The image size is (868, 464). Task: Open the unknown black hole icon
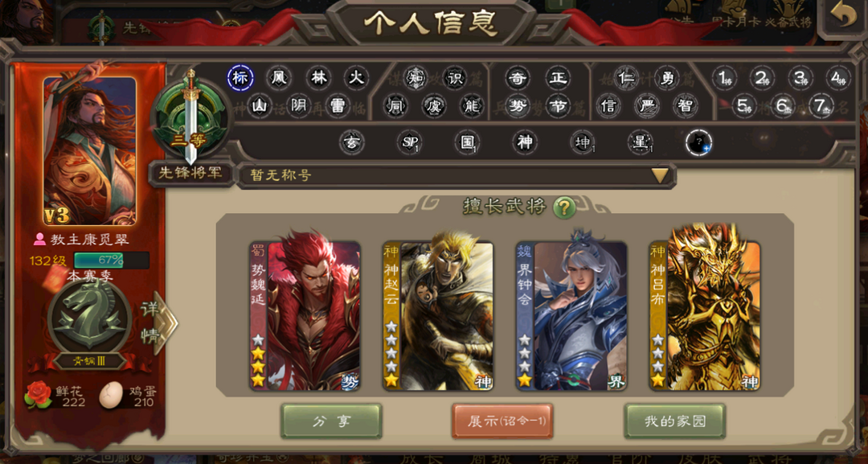698,143
